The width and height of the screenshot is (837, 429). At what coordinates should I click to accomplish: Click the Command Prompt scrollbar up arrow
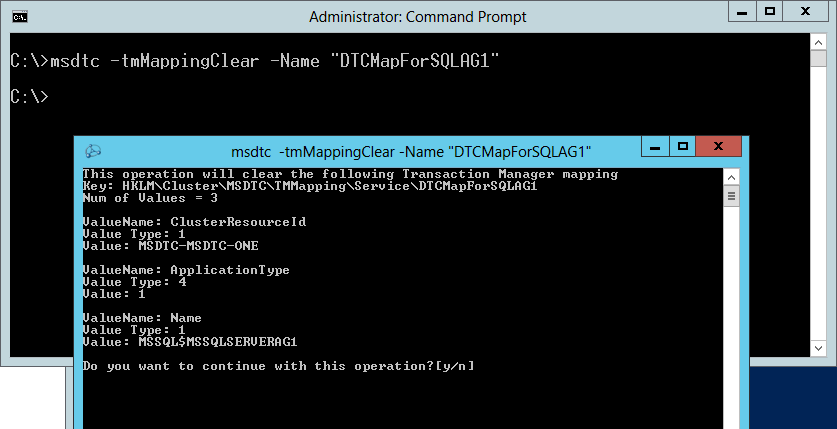pyautogui.click(x=818, y=42)
